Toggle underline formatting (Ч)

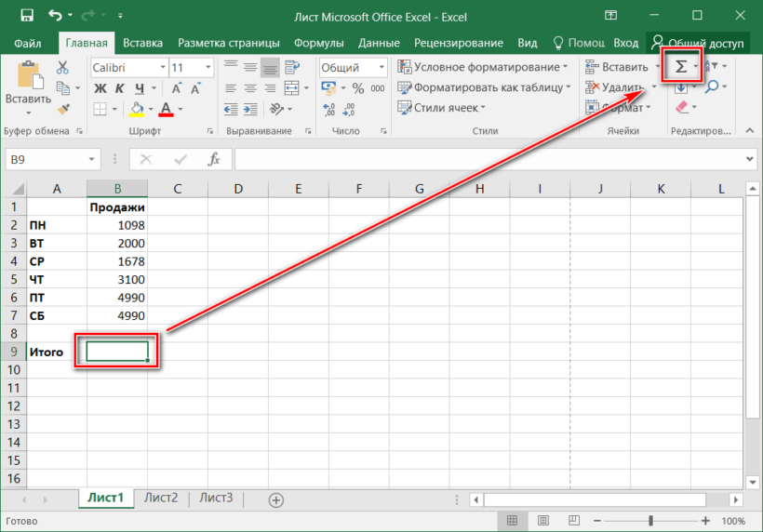(x=140, y=88)
